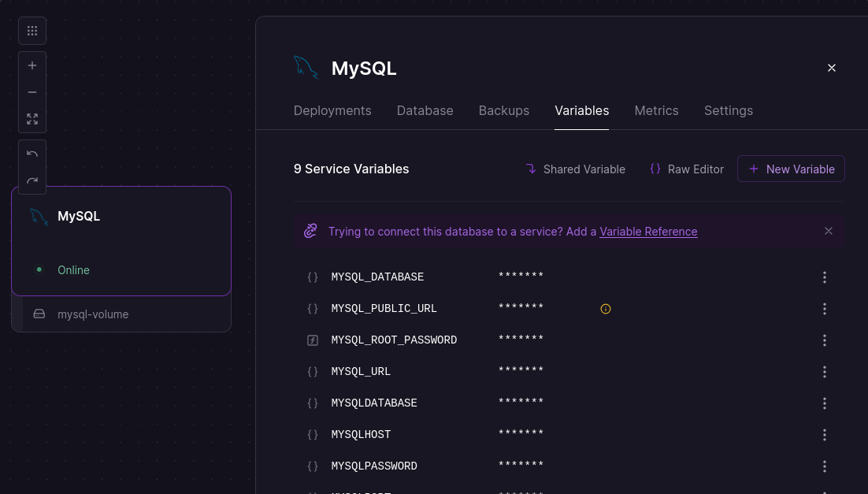Click the grid dots canvas menu icon
The height and width of the screenshot is (494, 868).
tap(32, 31)
